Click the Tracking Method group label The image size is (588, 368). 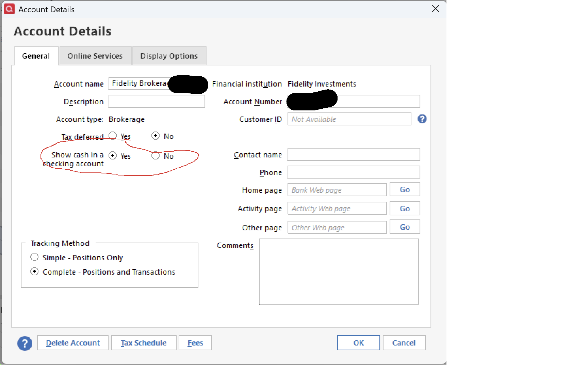(60, 243)
